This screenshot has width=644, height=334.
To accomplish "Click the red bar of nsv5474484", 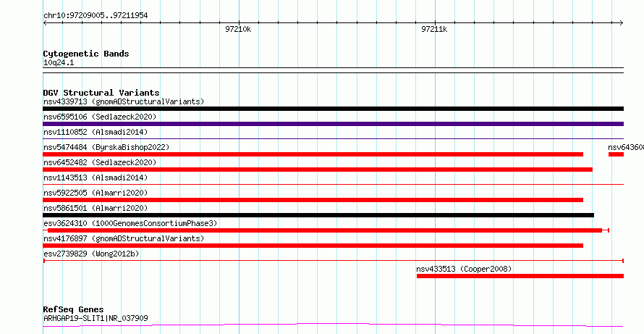I will coord(313,154).
